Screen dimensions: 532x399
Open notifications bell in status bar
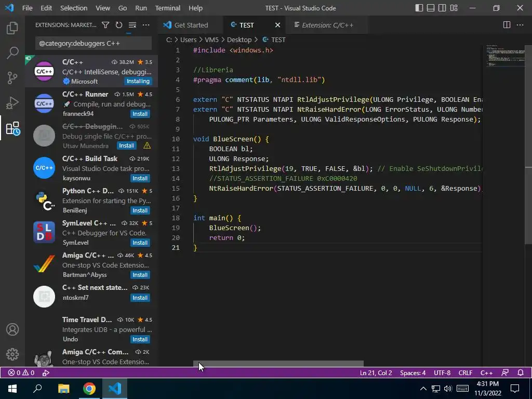click(521, 373)
